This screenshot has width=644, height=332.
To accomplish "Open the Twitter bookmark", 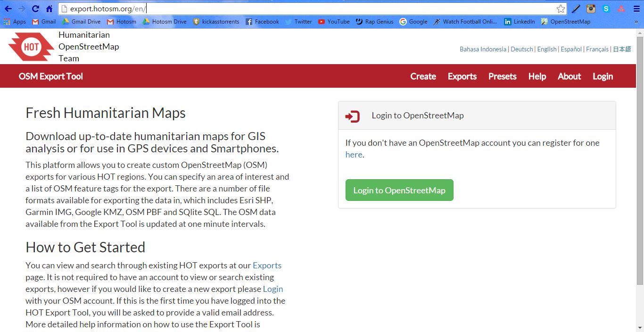I will 298,22.
